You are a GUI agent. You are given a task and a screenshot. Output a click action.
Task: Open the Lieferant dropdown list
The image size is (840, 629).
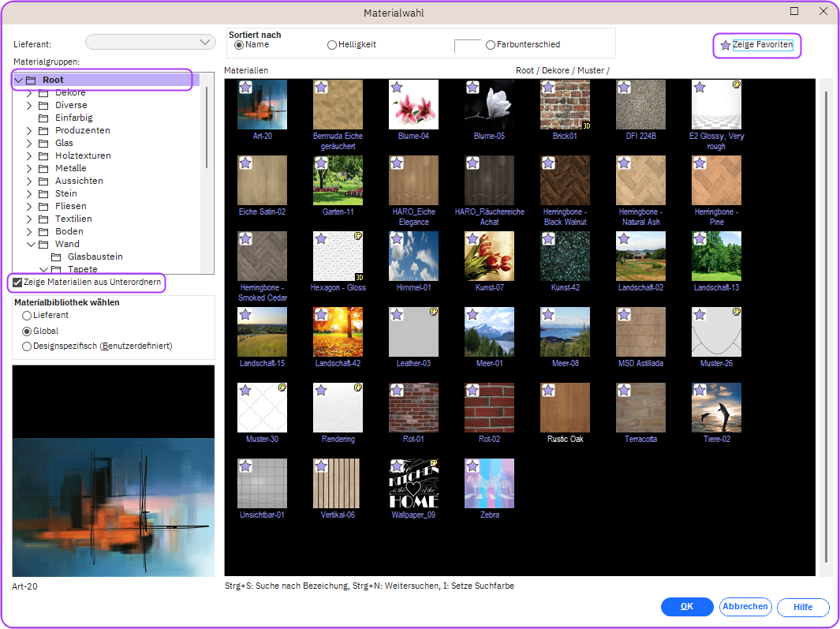tap(206, 42)
